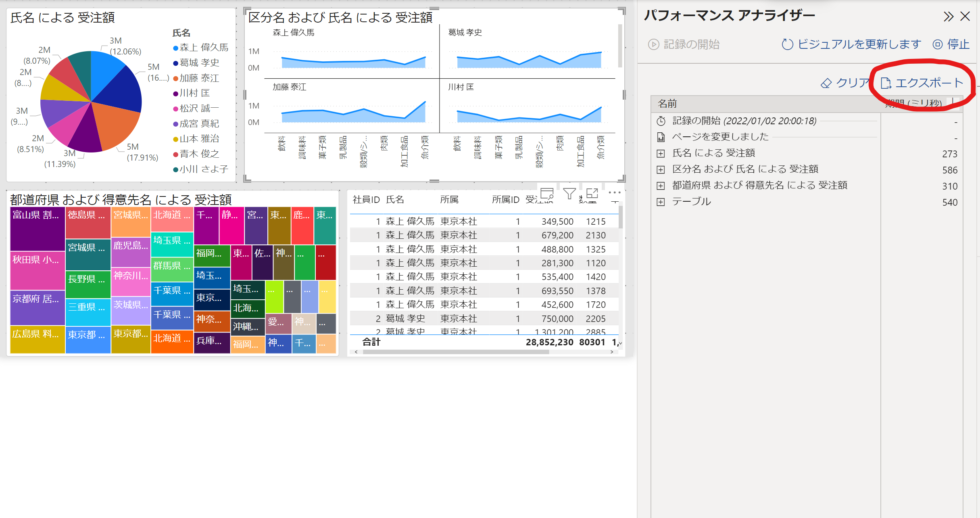This screenshot has width=980, height=518.
Task: Click the 名前 column header in the analyzer
Action: pyautogui.click(x=667, y=104)
